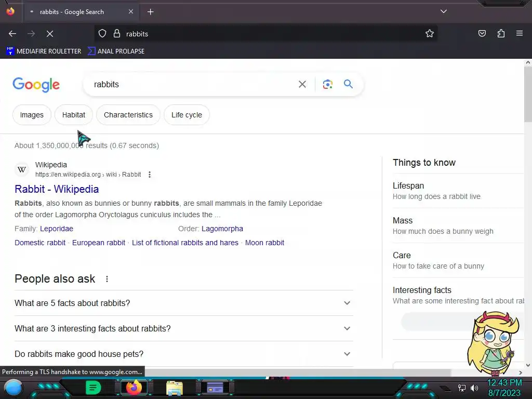Image resolution: width=532 pixels, height=399 pixels.
Task: Open volume speaker icon in tray
Action: tap(474, 388)
